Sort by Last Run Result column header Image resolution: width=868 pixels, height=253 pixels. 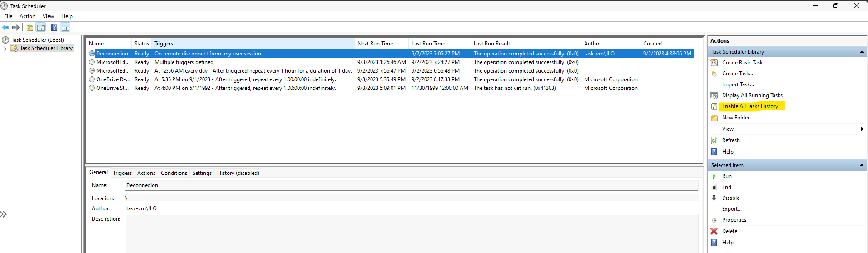(526, 44)
